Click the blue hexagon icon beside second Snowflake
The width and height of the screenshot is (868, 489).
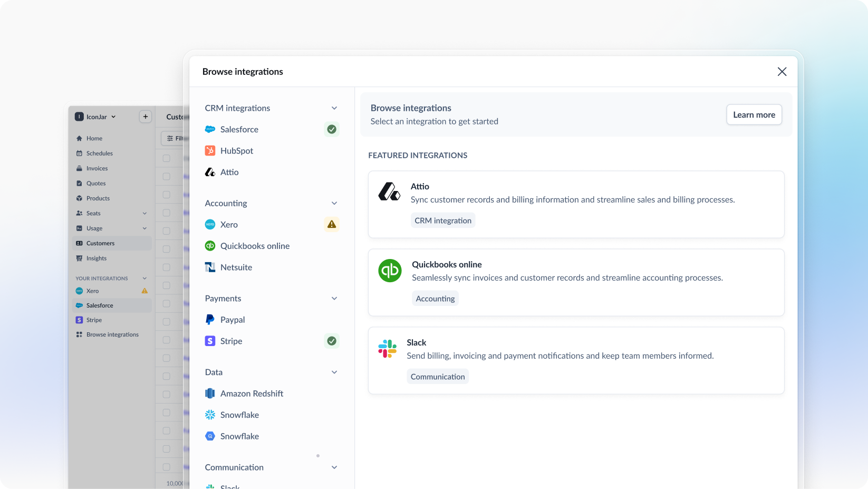210,436
